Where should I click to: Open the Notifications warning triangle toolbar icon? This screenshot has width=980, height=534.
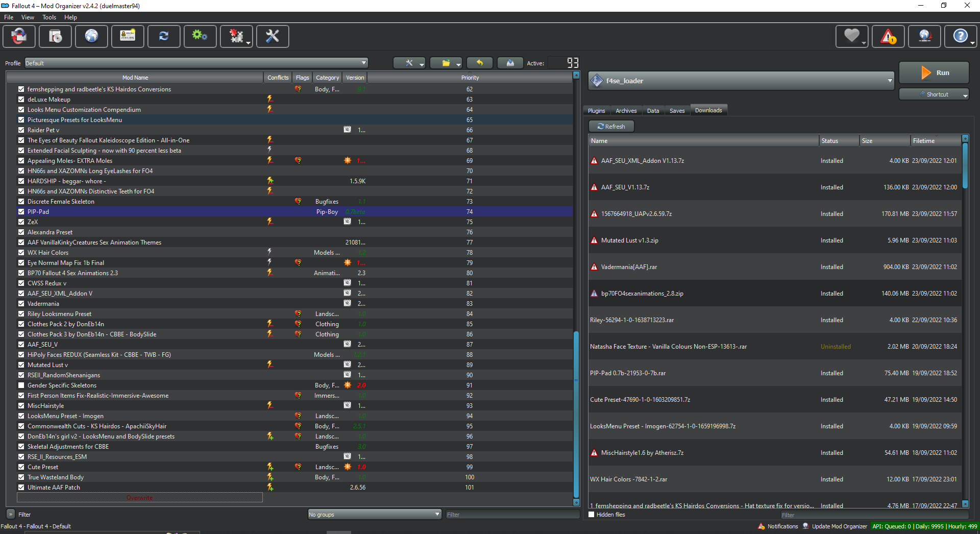coord(889,36)
